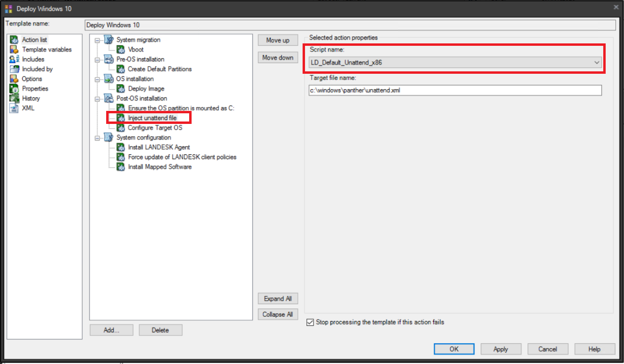Select Create Default Partitions tree item
The height and width of the screenshot is (364, 624).
click(160, 69)
